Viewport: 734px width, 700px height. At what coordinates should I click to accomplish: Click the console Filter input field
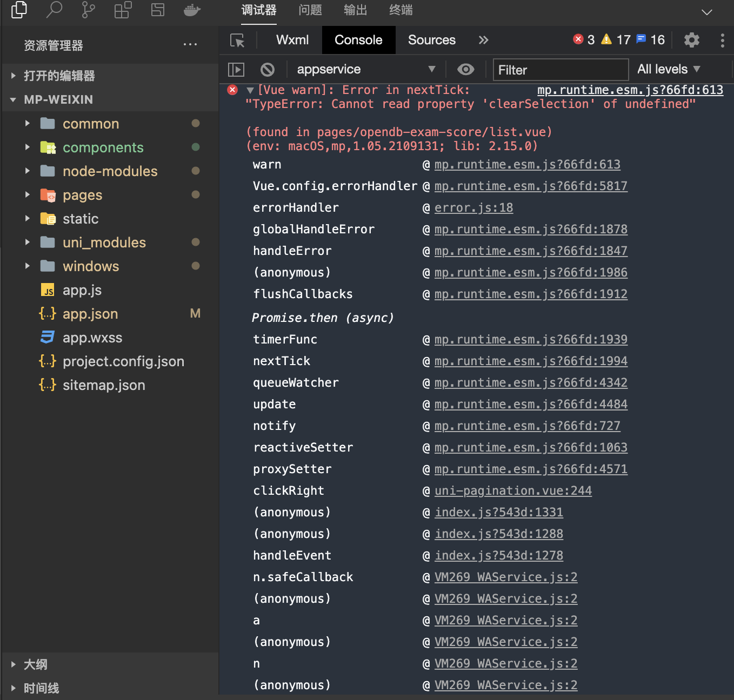pos(560,70)
